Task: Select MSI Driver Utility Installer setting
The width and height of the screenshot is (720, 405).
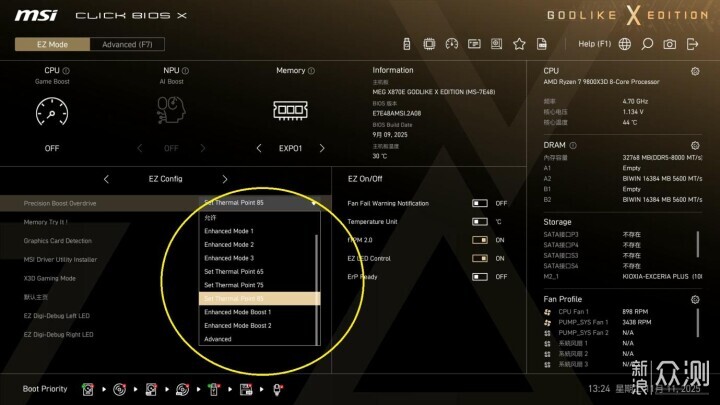Action: pos(60,259)
